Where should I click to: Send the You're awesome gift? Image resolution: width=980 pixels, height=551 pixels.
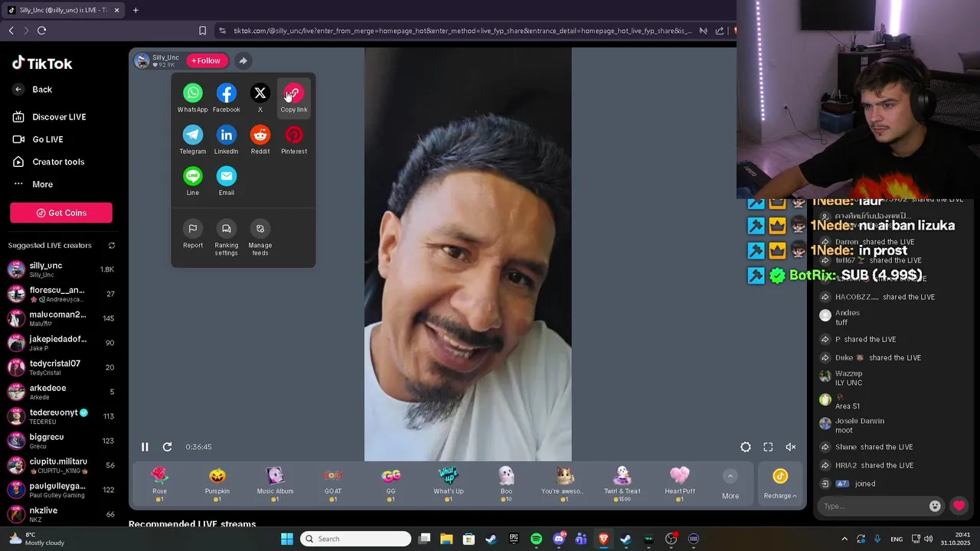point(564,484)
